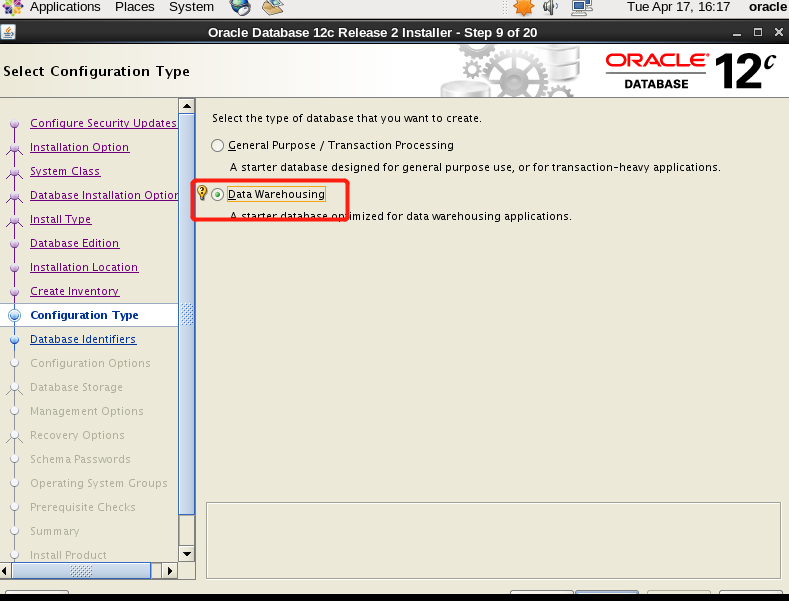Open the volume speaker control
The image size is (789, 601).
[x=551, y=7]
